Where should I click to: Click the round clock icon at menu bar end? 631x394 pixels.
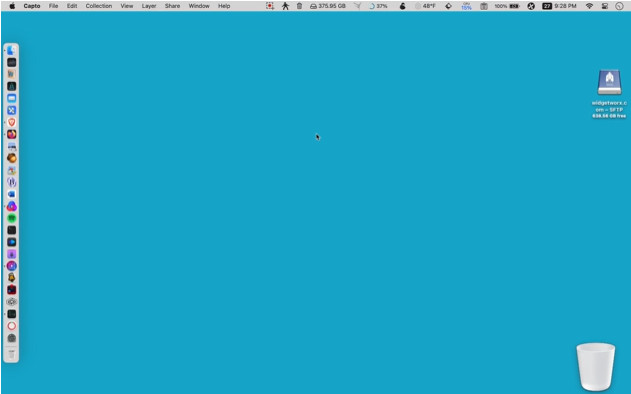619,6
